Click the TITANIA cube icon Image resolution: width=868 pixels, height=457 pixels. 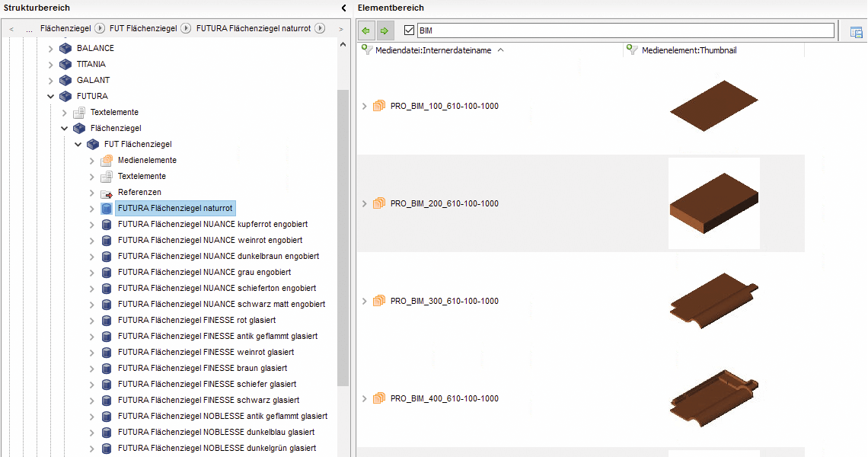pos(65,64)
